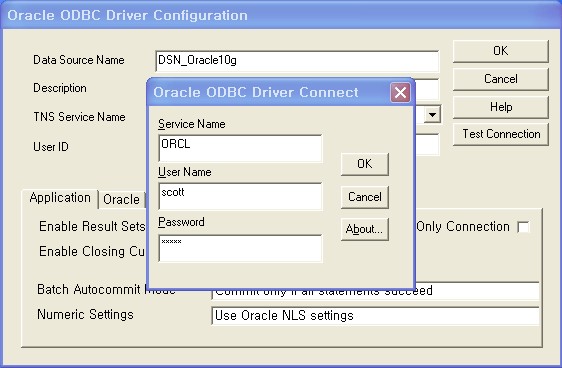562x368 pixels.
Task: Click the Test Connection button
Action: click(x=501, y=134)
